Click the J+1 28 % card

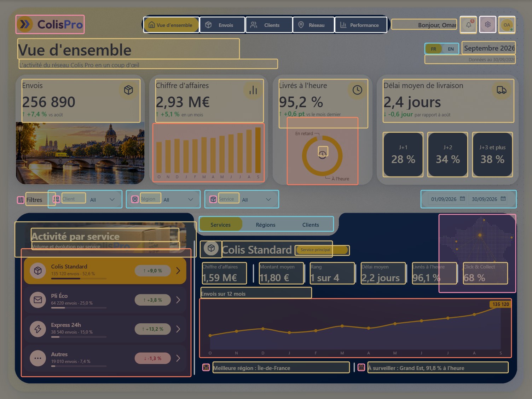403,155
